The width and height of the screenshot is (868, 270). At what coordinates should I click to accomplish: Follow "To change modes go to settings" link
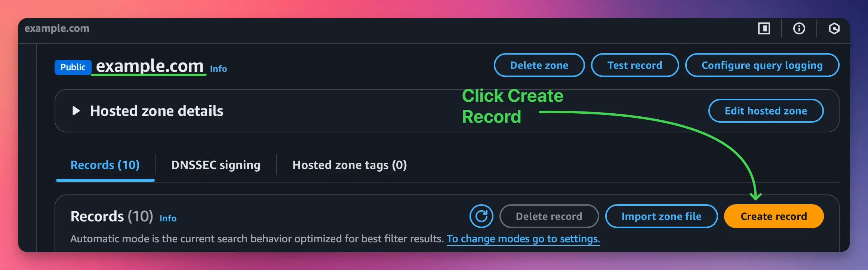523,239
